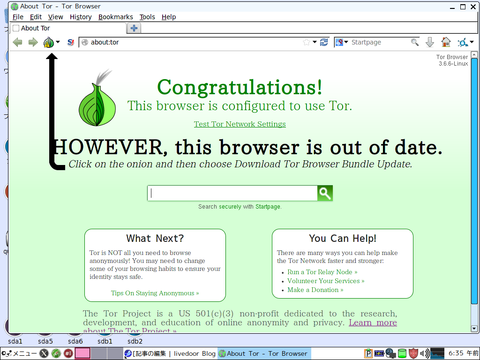Click the X launcher icon in taskbar
The height and width of the screenshot is (360, 480).
pos(44,353)
